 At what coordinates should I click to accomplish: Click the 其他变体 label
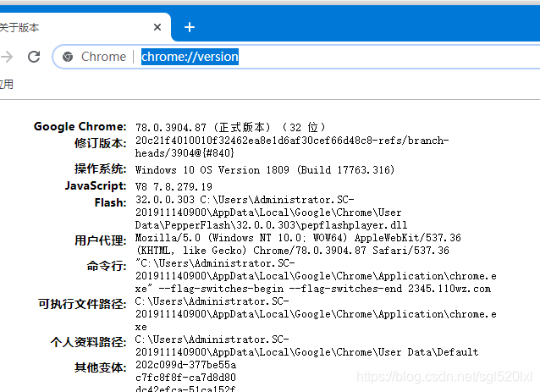pyautogui.click(x=100, y=367)
